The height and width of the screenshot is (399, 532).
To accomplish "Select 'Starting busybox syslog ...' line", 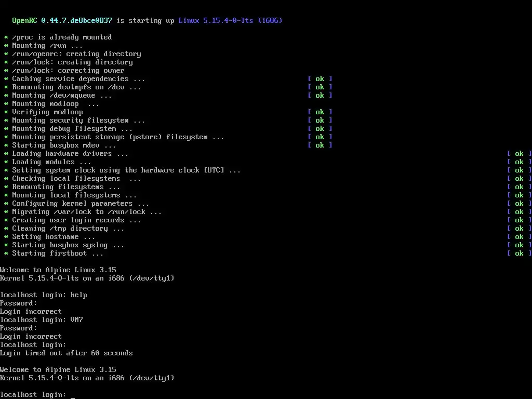I will coord(68,245).
